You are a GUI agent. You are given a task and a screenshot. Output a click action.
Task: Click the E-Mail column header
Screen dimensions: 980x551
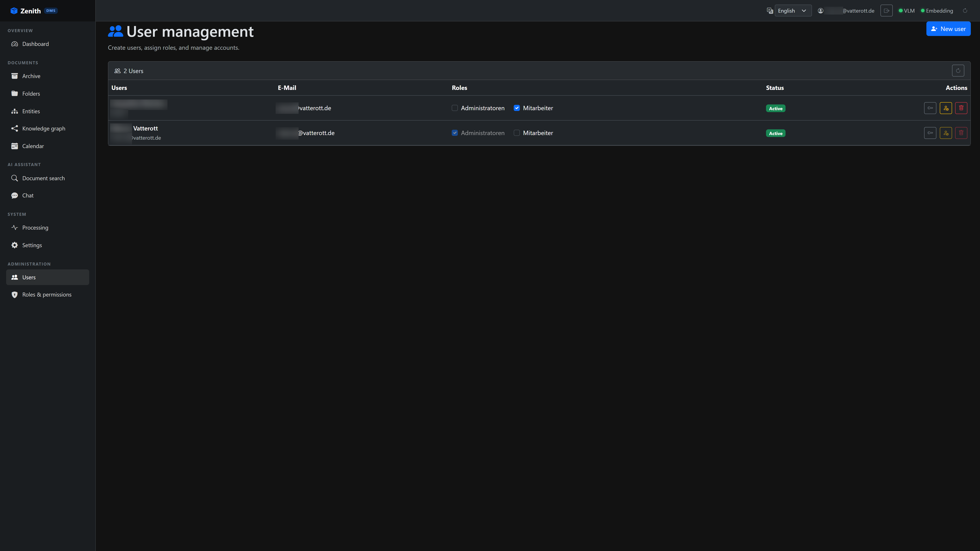point(287,88)
